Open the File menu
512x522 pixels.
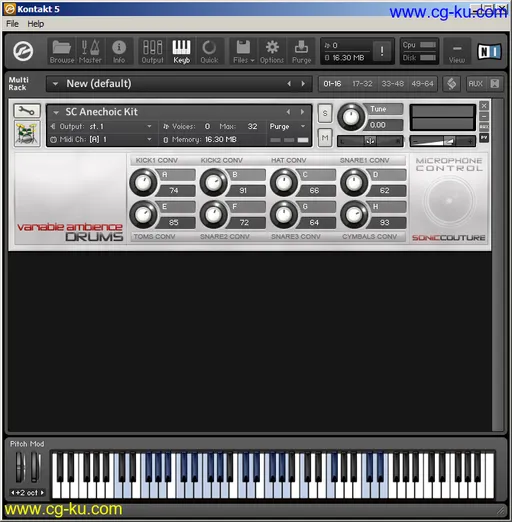pyautogui.click(x=13, y=24)
